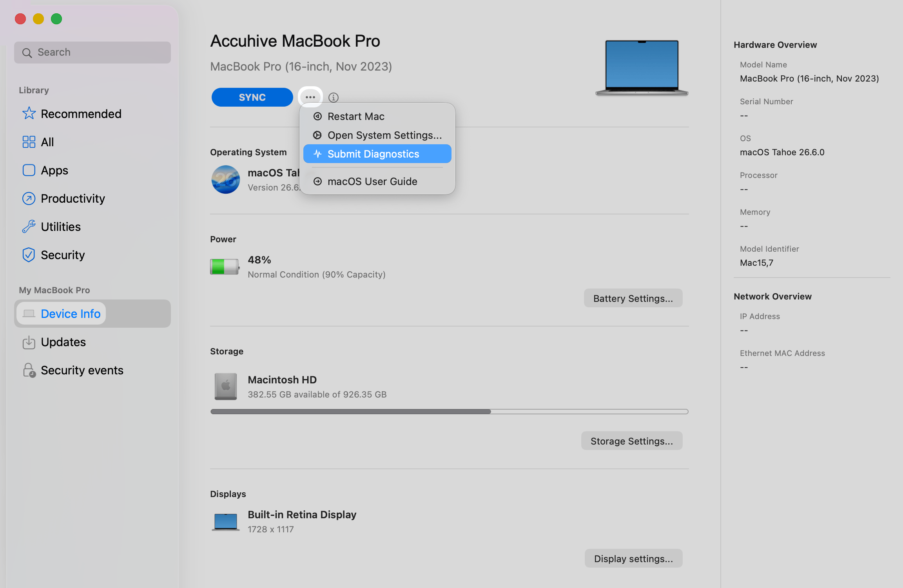Choose Restart Mac from the menu

pyautogui.click(x=377, y=116)
